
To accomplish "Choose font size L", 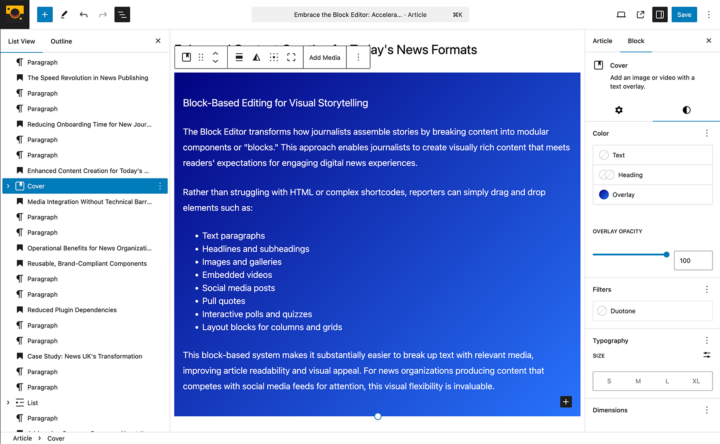I will click(x=667, y=381).
